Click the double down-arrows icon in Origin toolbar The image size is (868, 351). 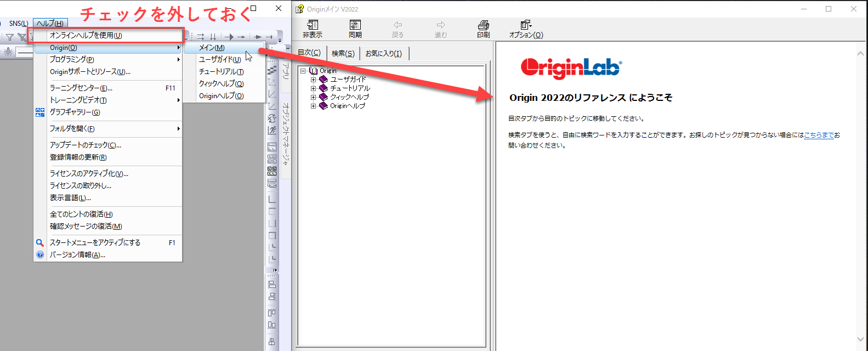(213, 37)
